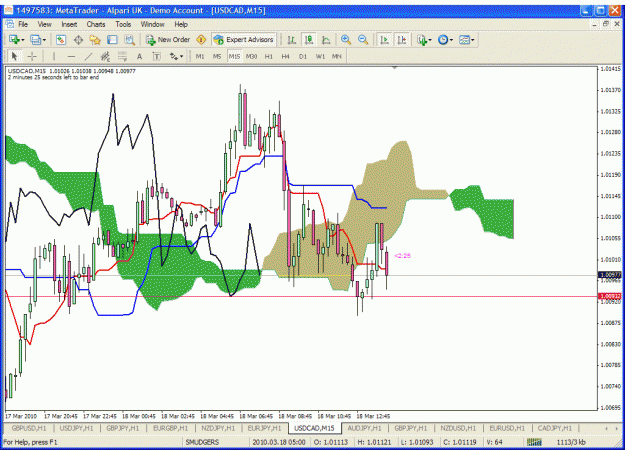
Task: Click the SMUDGERS profile in status bar
Action: (x=202, y=442)
